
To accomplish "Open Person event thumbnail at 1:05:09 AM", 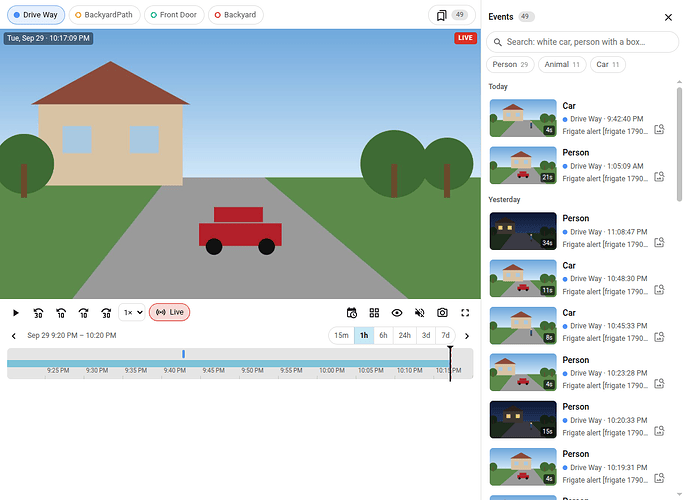I will tap(523, 165).
